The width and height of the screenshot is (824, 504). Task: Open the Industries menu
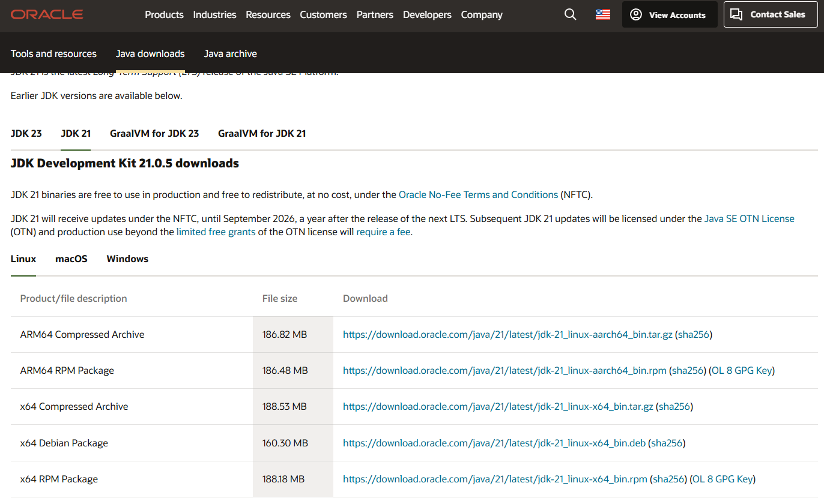tap(214, 14)
